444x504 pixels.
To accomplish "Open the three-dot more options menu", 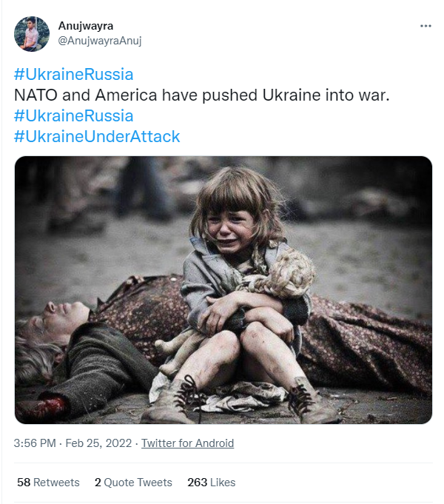I will [x=425, y=26].
